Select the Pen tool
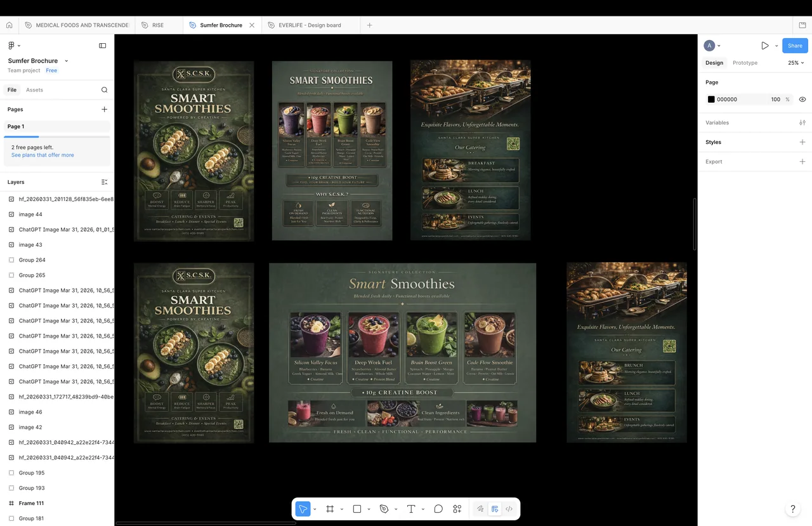 (x=384, y=509)
